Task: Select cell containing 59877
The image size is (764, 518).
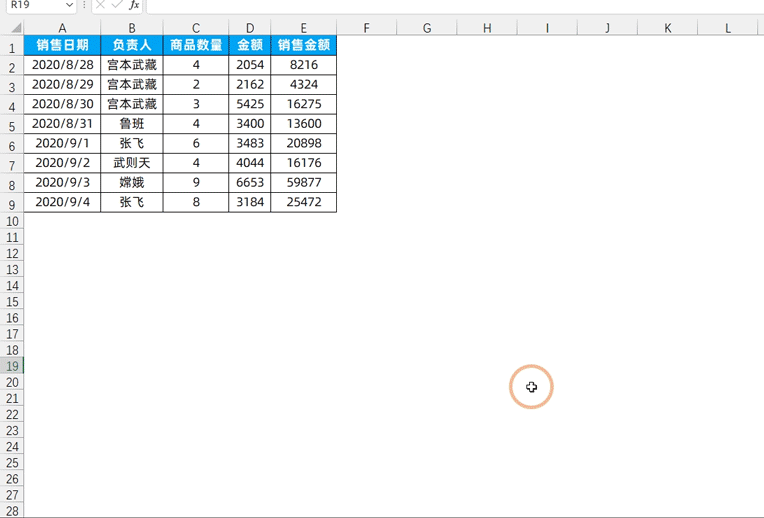Action: point(304,182)
